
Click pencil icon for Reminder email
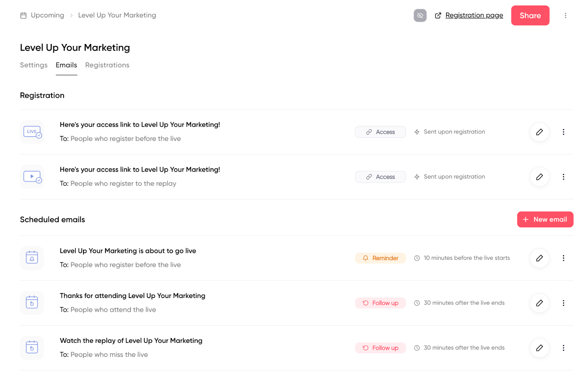539,258
